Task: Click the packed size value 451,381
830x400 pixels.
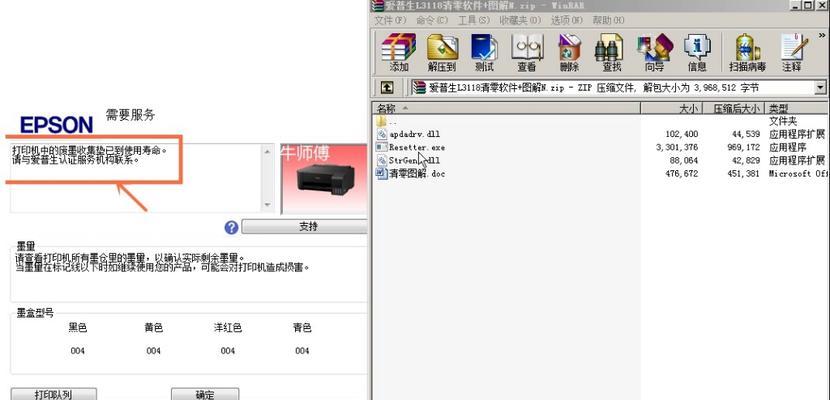Action: click(x=743, y=174)
